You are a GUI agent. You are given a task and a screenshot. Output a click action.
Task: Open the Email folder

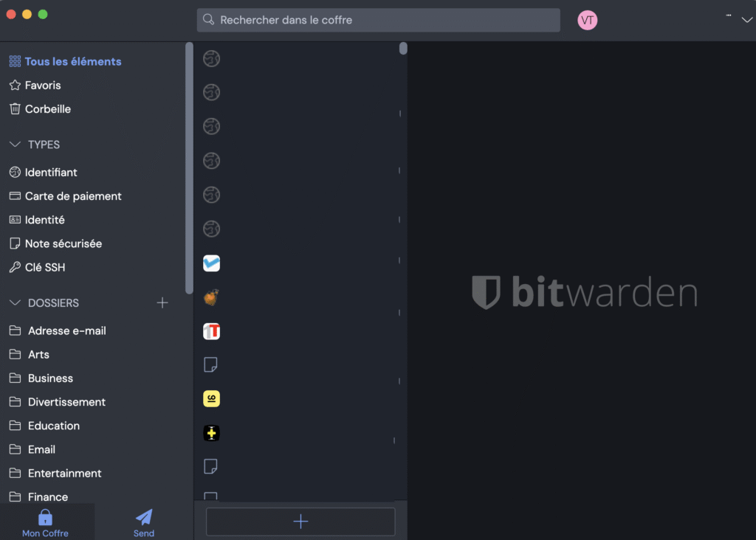(x=32, y=449)
